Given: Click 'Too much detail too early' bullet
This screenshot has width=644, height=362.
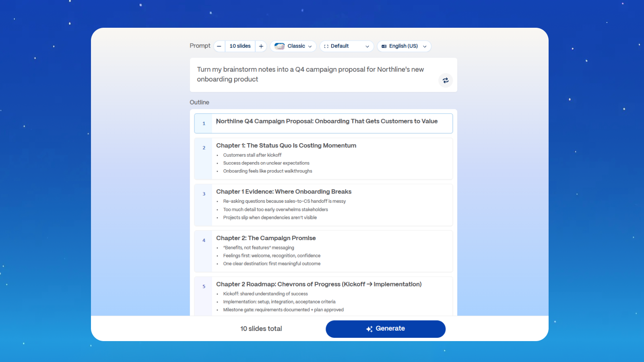Looking at the screenshot, I should pos(276,210).
